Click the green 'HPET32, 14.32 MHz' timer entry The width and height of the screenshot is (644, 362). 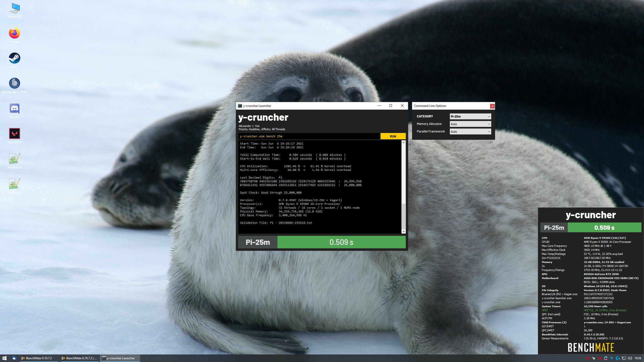coord(605,310)
